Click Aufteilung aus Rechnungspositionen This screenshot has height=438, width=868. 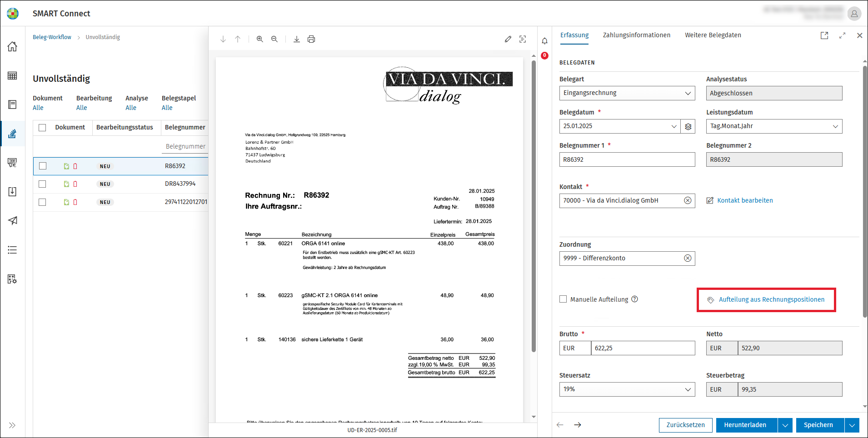point(766,299)
